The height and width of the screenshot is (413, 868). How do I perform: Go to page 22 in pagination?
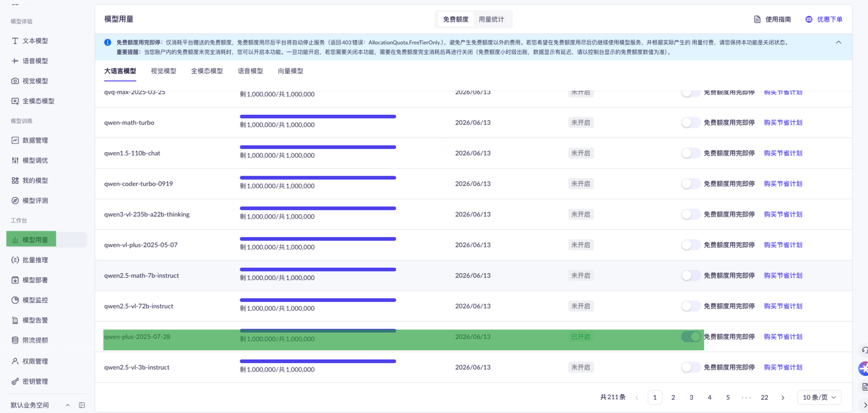coord(764,397)
